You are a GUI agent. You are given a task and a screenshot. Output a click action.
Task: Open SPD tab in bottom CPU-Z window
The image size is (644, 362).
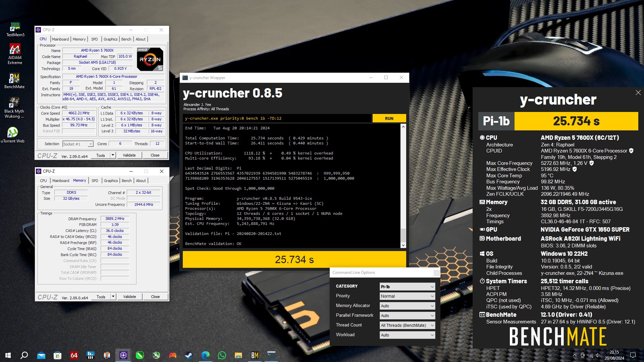pos(95,181)
